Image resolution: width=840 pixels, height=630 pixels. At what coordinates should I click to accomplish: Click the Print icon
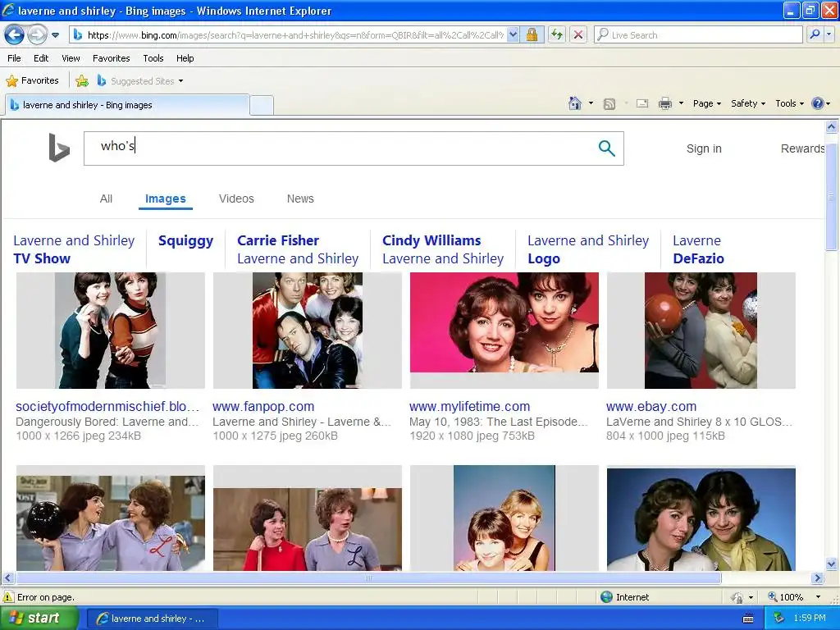pos(664,104)
